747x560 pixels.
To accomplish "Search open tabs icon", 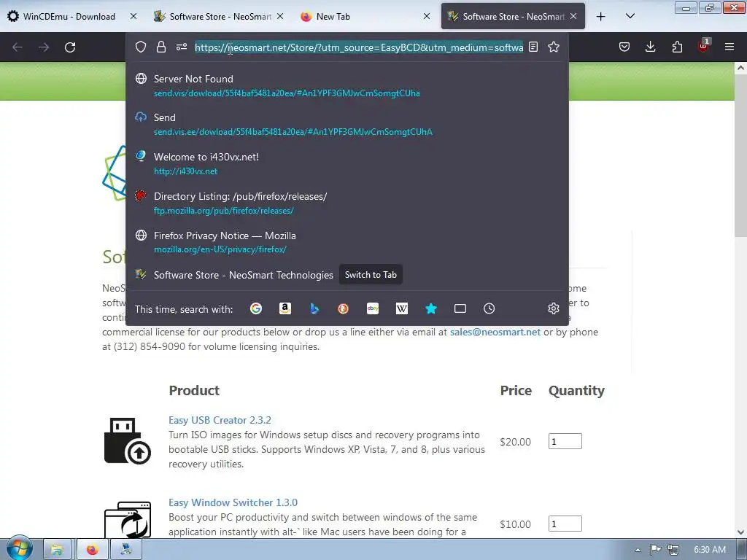I will pyautogui.click(x=460, y=308).
